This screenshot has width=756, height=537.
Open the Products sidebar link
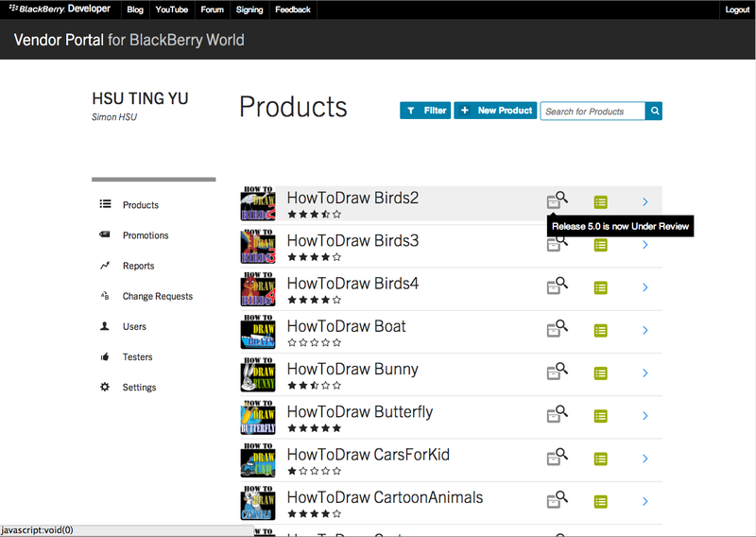coord(140,205)
